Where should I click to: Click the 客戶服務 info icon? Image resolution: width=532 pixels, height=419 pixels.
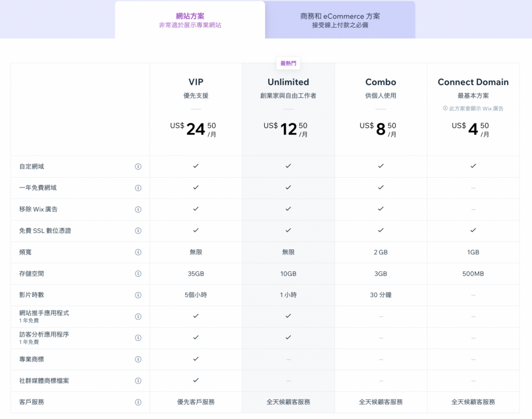tap(138, 402)
